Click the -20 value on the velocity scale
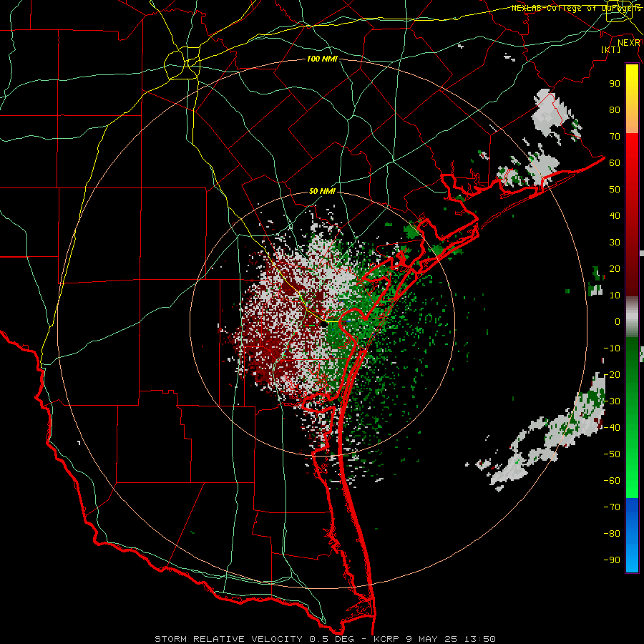Screen dimensions: 644x644 pos(612,374)
